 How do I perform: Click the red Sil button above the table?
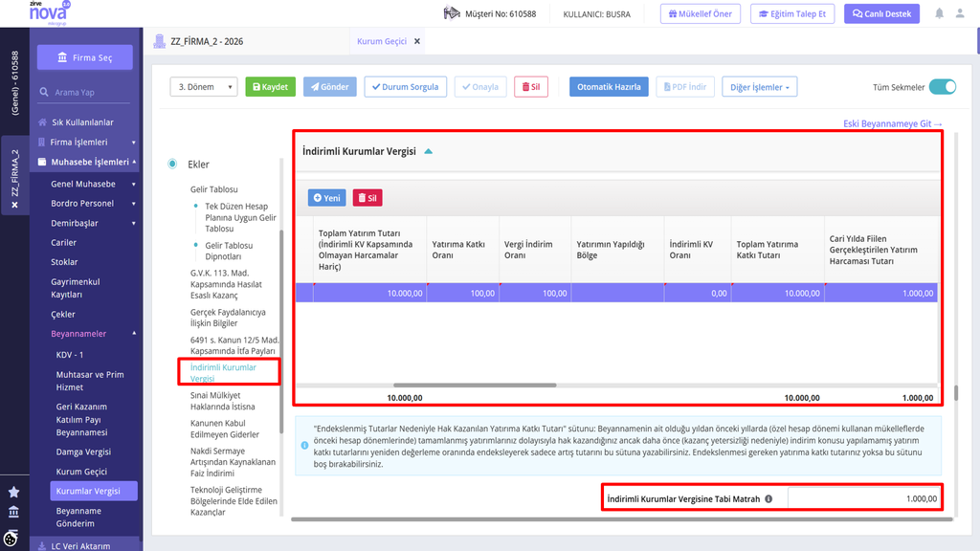367,198
